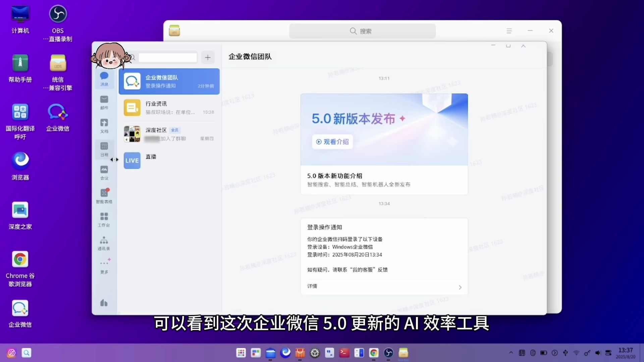Open the 企业微信 desktop icon beside 国际化翻译
This screenshot has height=362, width=644.
coord(58,117)
